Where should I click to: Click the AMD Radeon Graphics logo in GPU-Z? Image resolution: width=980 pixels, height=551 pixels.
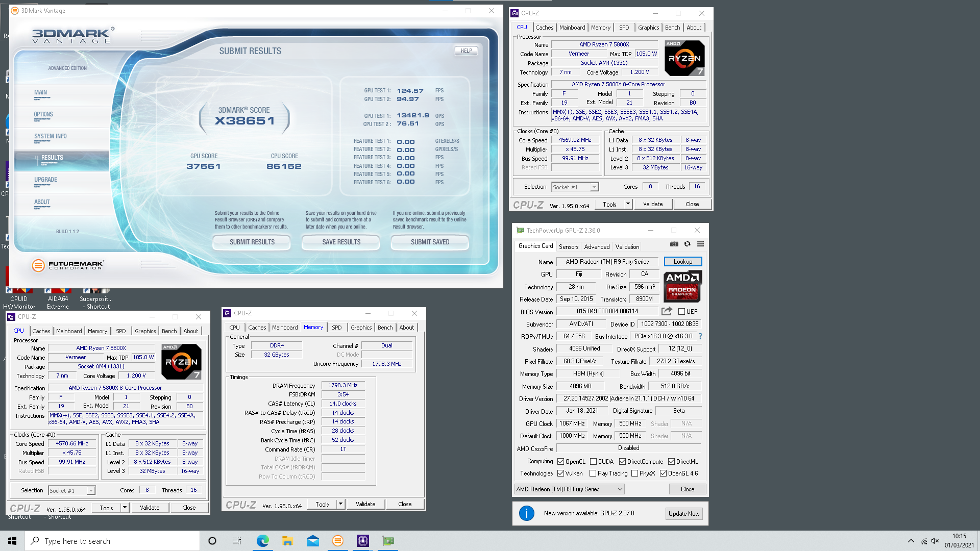(682, 287)
